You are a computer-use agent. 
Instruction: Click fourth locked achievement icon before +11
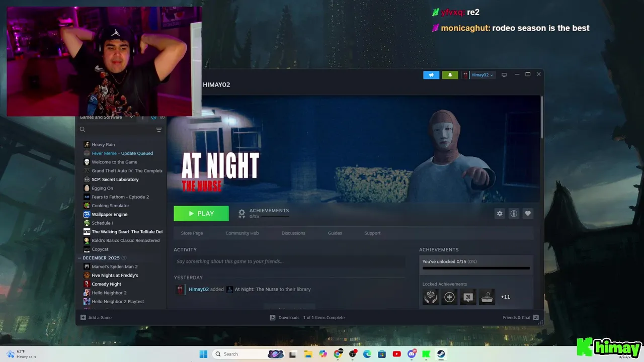coord(487,297)
